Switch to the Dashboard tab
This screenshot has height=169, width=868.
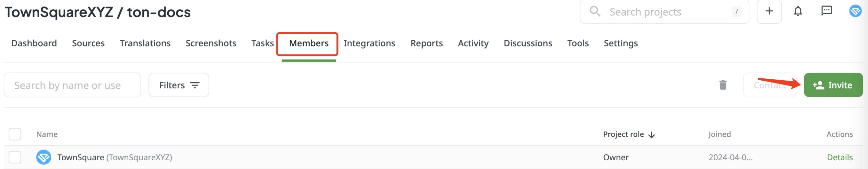click(34, 43)
